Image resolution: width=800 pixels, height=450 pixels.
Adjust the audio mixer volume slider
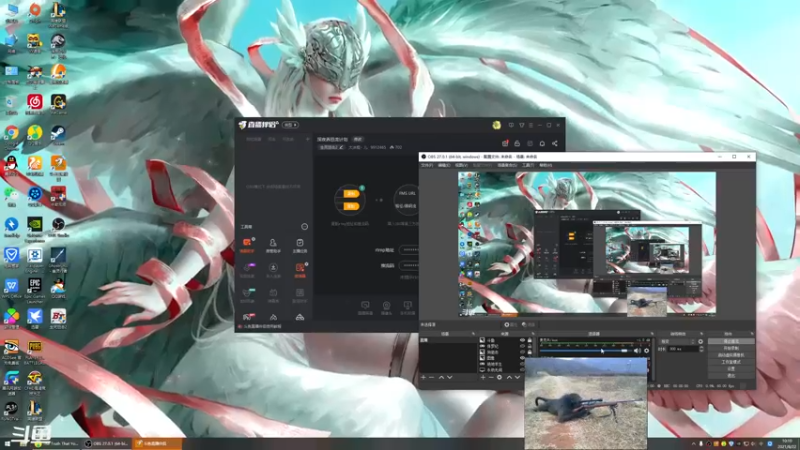coord(586,351)
